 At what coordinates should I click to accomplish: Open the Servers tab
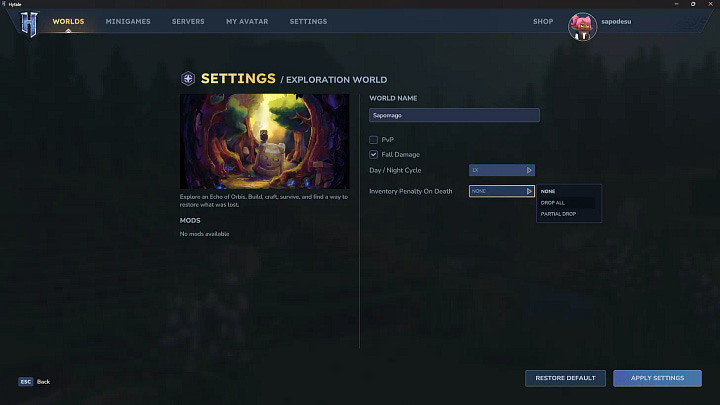(x=188, y=22)
